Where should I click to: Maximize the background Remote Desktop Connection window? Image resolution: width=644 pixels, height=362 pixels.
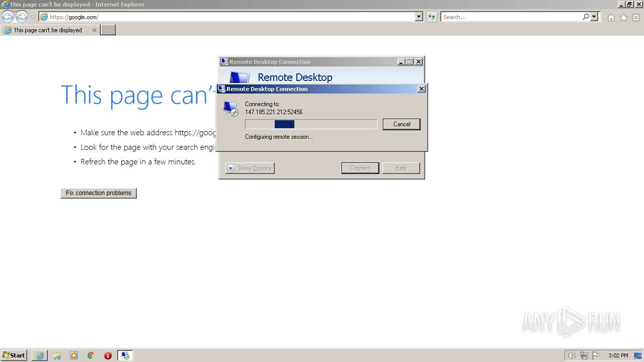coord(410,62)
